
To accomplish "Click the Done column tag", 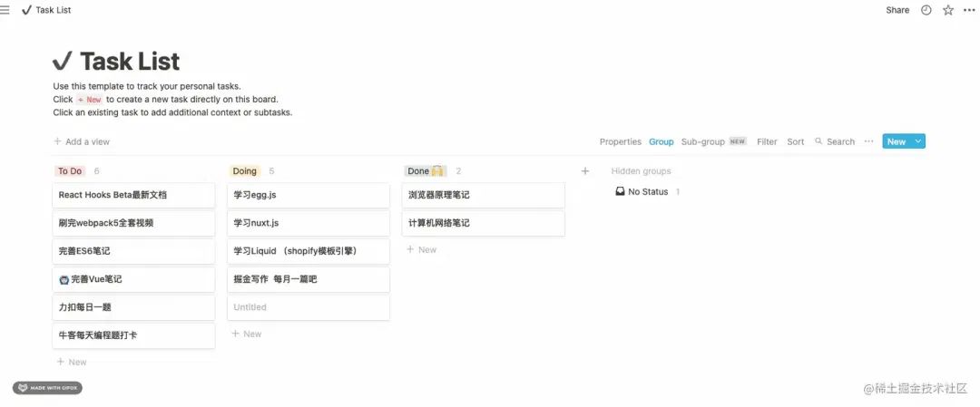I will click(x=425, y=171).
